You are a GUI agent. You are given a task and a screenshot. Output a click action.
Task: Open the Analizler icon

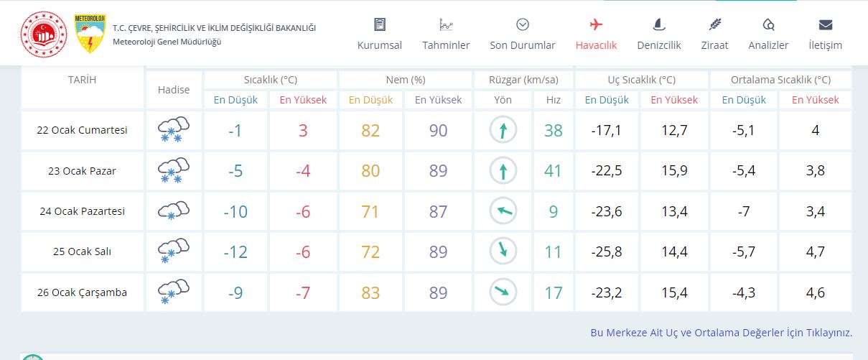pyautogui.click(x=768, y=24)
